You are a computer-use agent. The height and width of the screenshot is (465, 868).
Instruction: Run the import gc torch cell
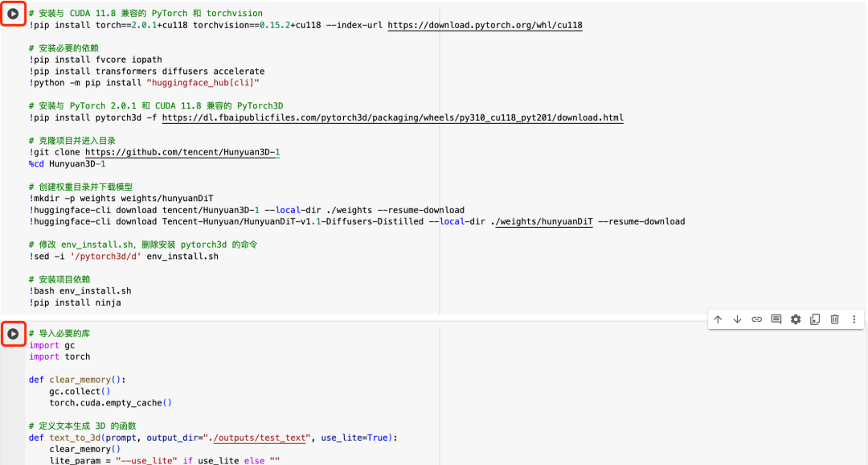[x=13, y=334]
